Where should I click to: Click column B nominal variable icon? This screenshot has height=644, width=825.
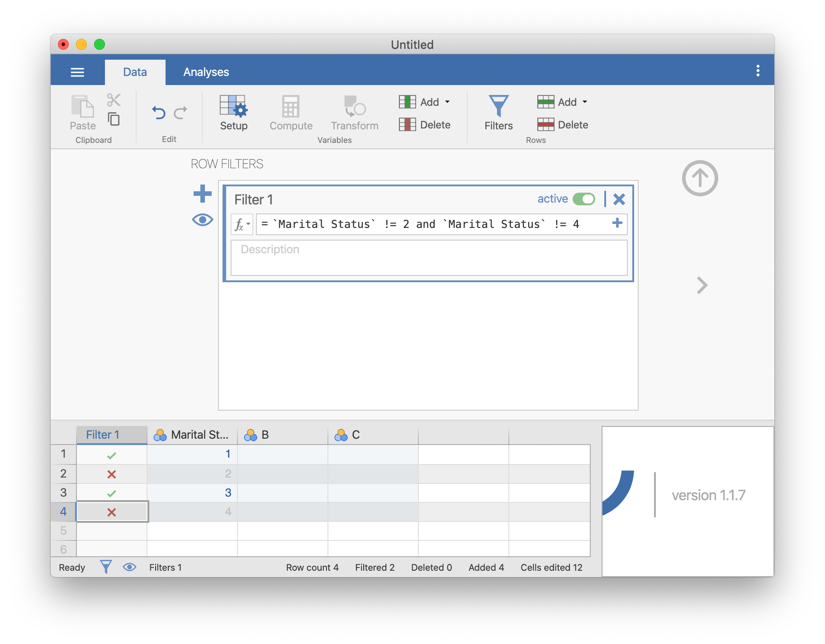click(x=251, y=435)
